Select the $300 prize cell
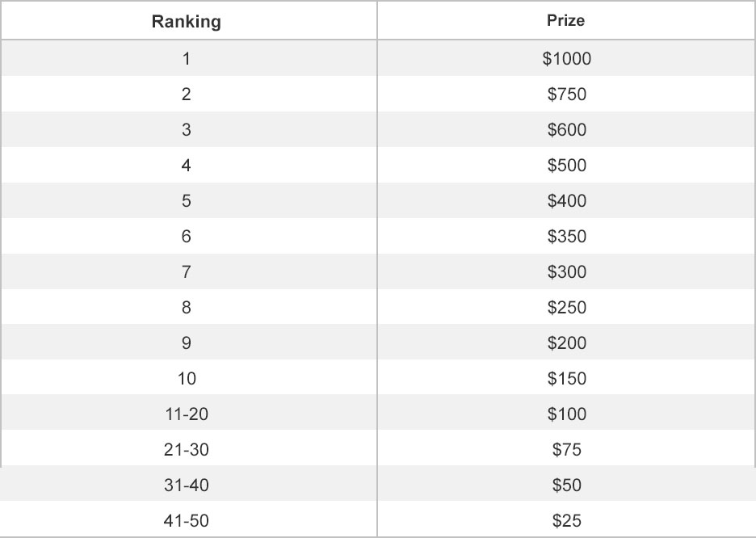756x538 pixels. pos(566,272)
